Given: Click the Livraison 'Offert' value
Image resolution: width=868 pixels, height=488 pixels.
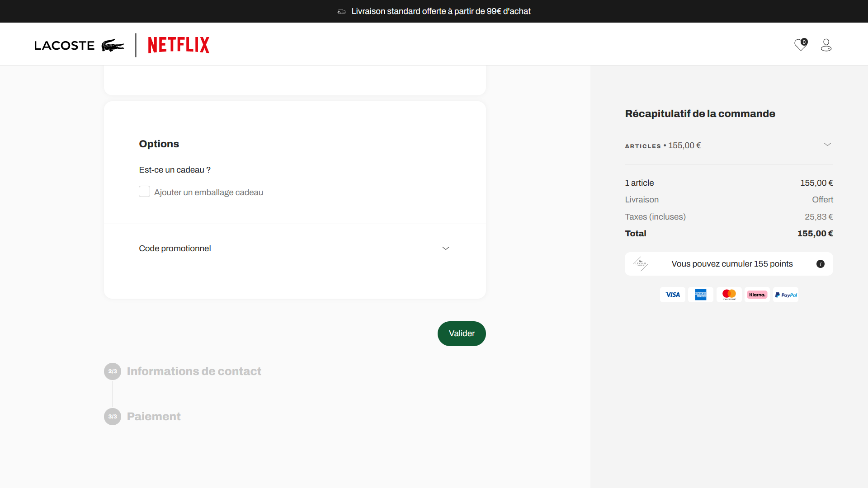Looking at the screenshot, I should point(822,200).
